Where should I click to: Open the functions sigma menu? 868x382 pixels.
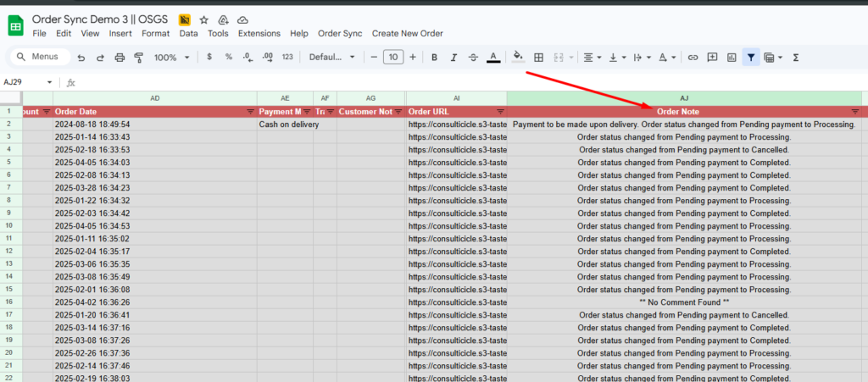(796, 57)
